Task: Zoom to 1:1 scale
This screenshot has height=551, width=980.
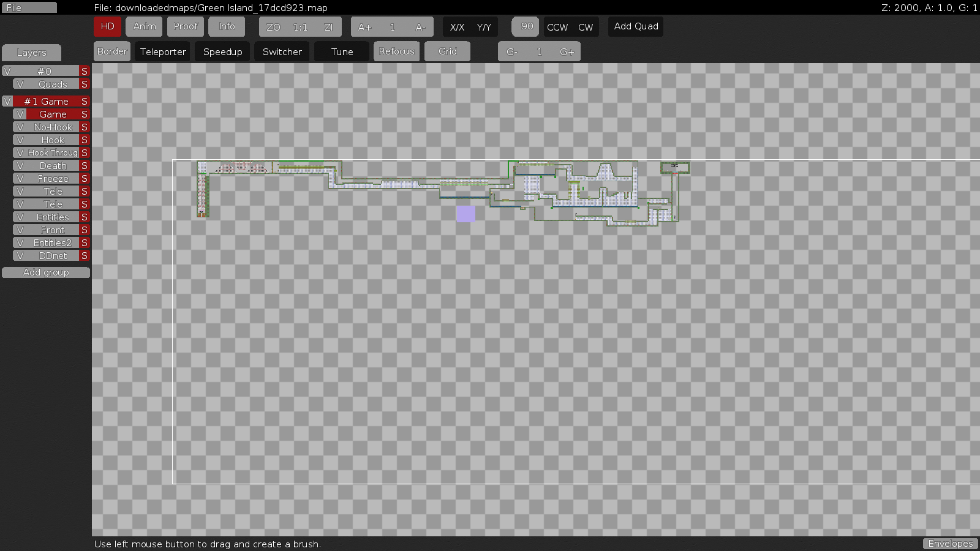Action: pos(300,27)
